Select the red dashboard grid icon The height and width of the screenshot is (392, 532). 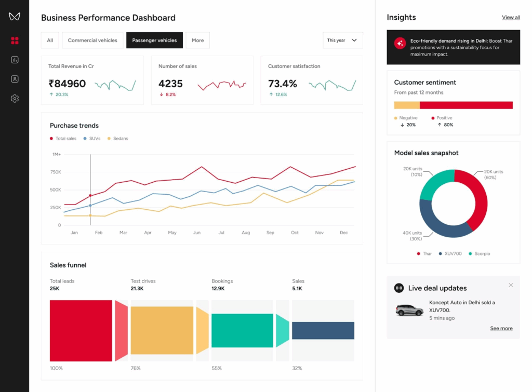15,39
